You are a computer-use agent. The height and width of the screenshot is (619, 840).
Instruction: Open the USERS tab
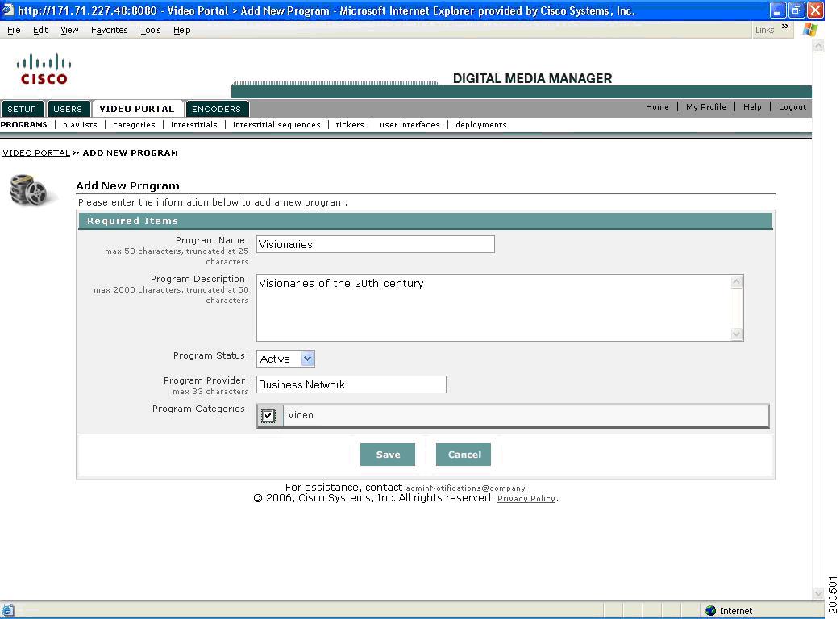[68, 109]
